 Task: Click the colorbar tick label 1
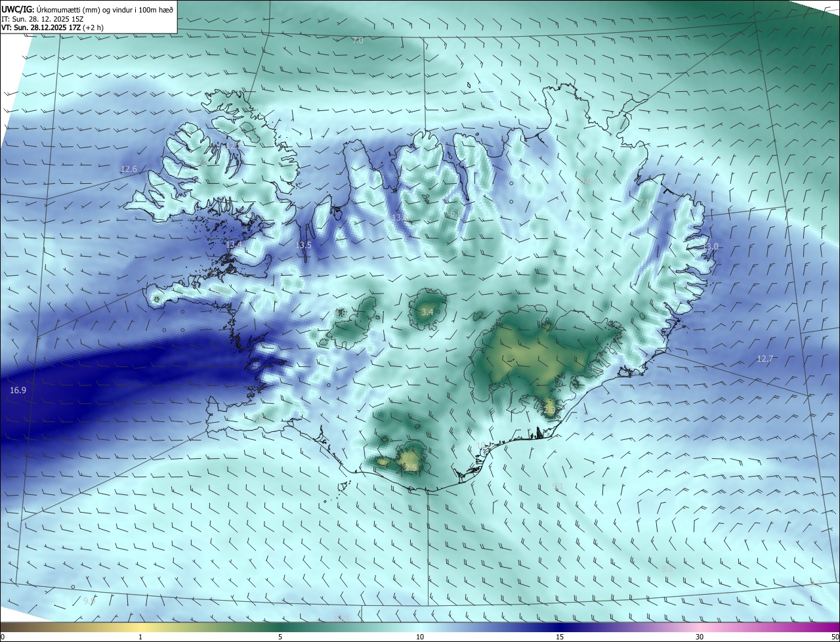pos(140,637)
